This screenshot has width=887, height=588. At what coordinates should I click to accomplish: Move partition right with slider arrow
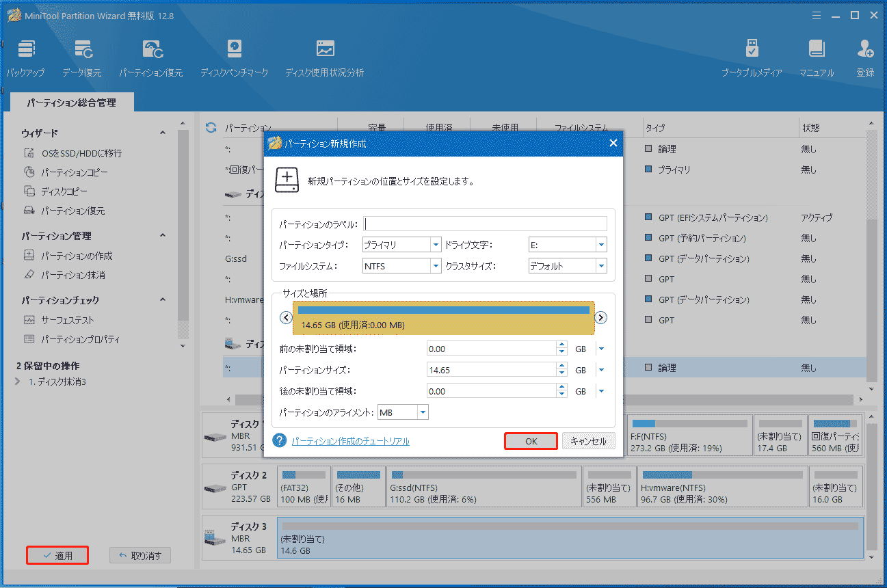click(x=601, y=317)
